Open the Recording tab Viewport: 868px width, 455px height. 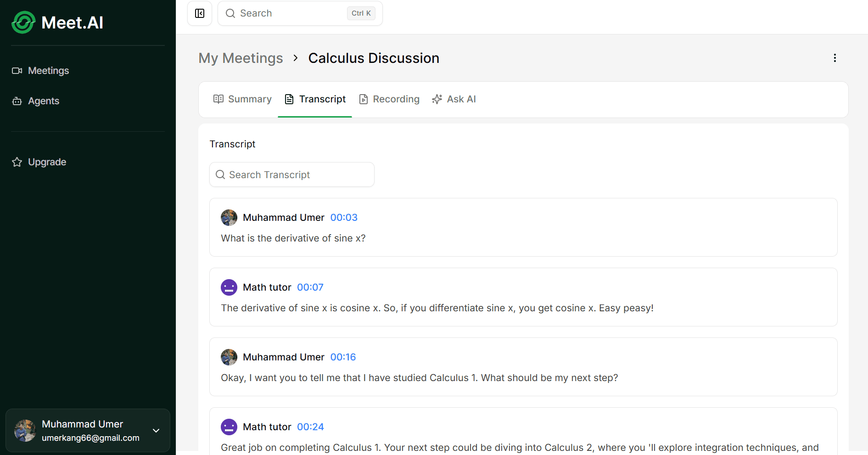tap(389, 99)
